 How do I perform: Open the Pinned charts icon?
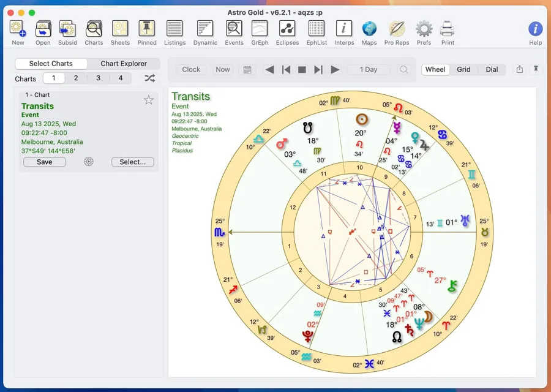[x=147, y=29]
